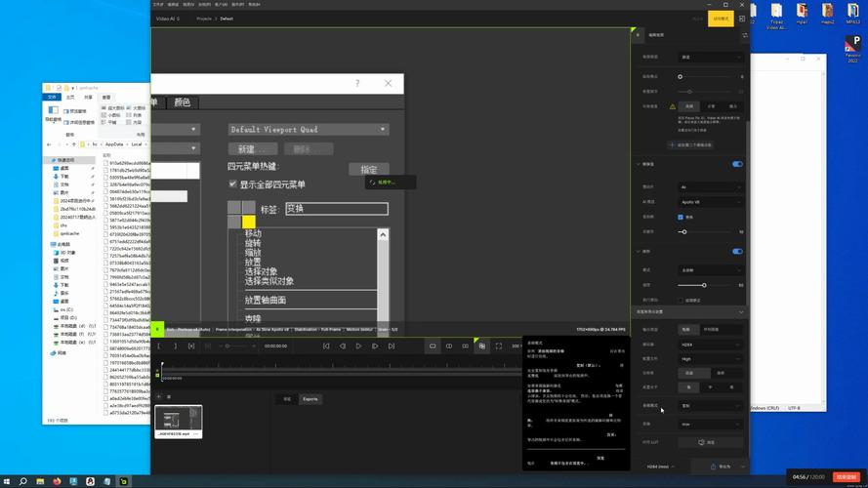Select the comparison view icon in player bar
The image size is (868, 488).
click(x=482, y=346)
